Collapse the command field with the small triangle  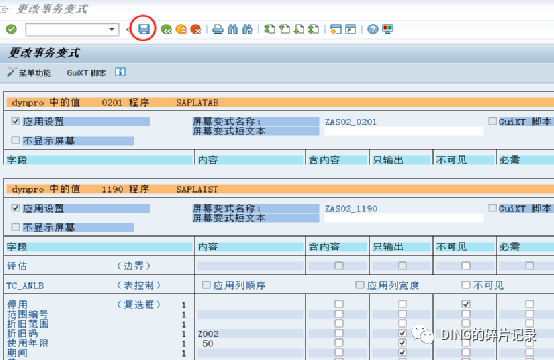pos(128,29)
